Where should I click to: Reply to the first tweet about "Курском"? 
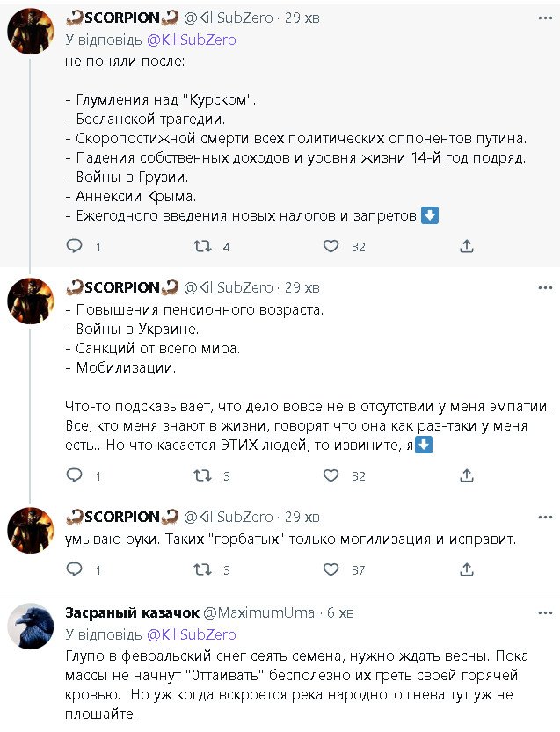pos(75,247)
